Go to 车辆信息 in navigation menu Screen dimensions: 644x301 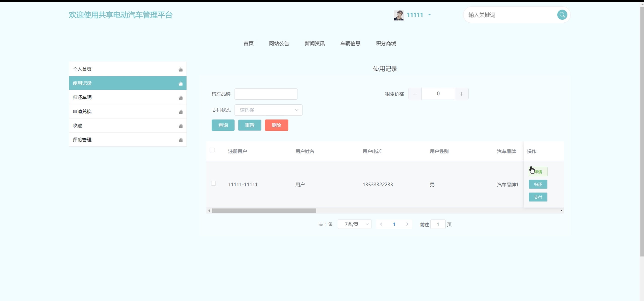click(x=350, y=44)
